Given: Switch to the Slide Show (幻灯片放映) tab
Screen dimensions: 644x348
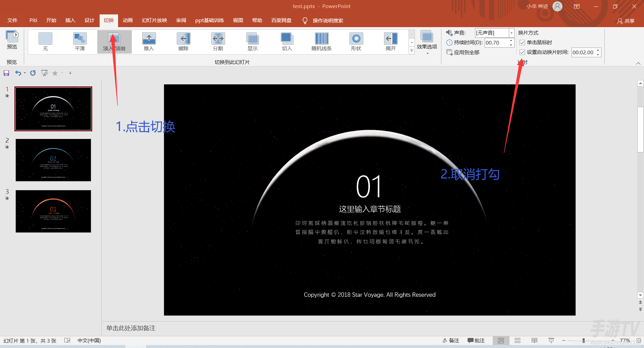Looking at the screenshot, I should (154, 20).
